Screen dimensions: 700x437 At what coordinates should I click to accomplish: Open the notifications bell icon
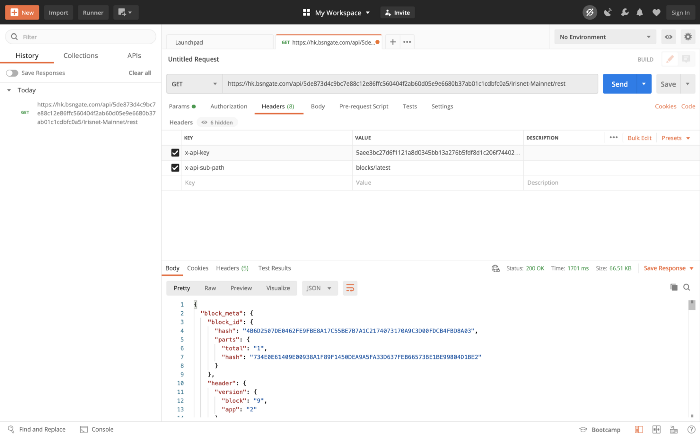[x=640, y=12]
